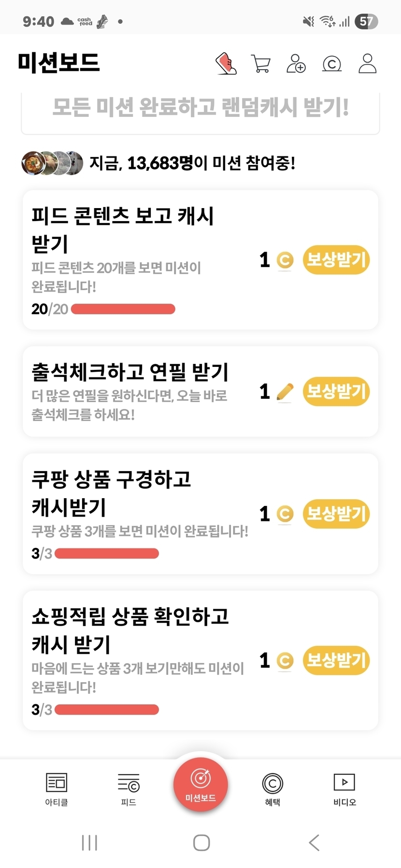Switch to the 피드 tab
The image size is (401, 868).
[x=129, y=789]
